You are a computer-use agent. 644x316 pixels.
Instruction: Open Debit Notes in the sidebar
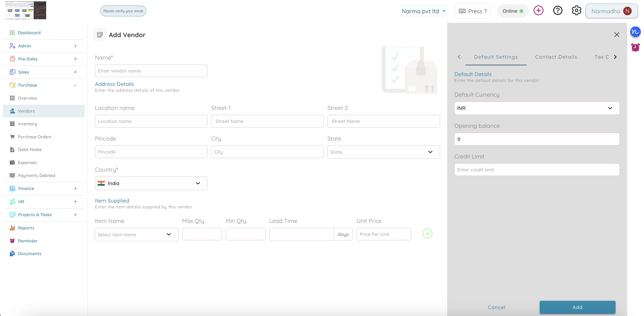tap(30, 149)
